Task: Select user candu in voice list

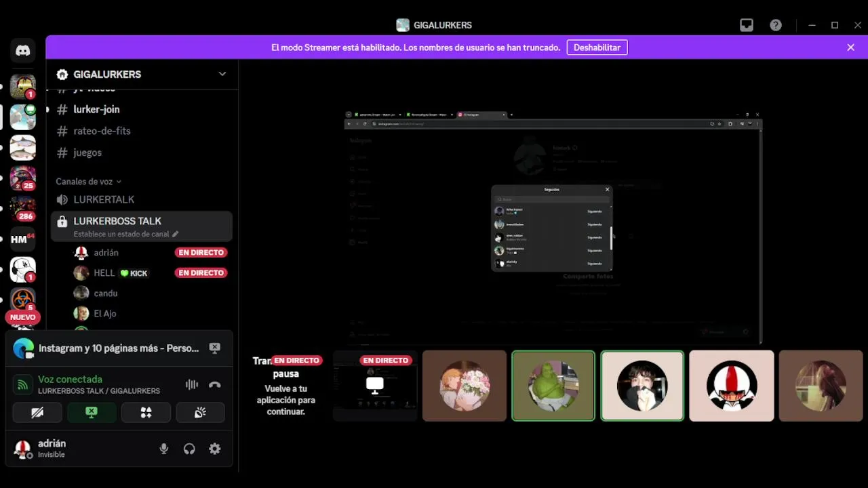Action: (x=106, y=293)
